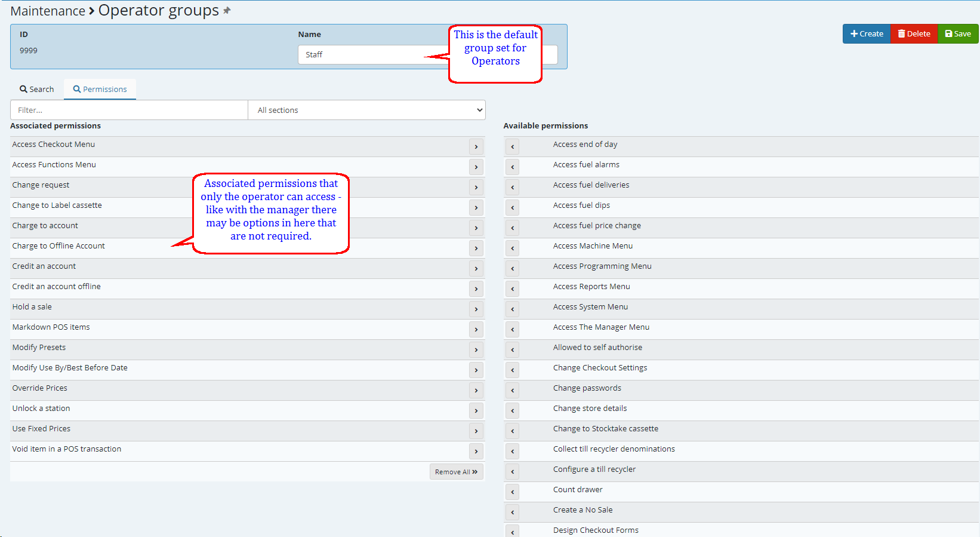Switch to the Permissions tab
Screen dimensions: 980x537
click(x=100, y=89)
